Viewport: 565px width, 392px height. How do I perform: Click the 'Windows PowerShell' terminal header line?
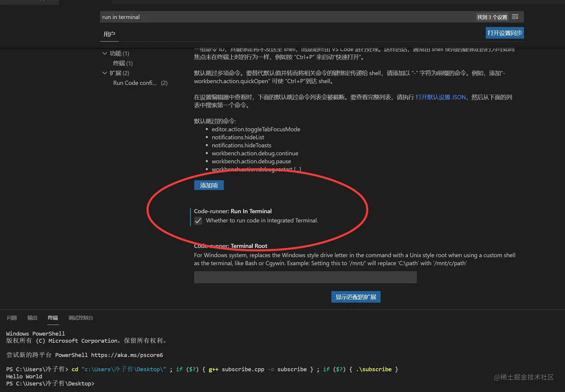35,334
